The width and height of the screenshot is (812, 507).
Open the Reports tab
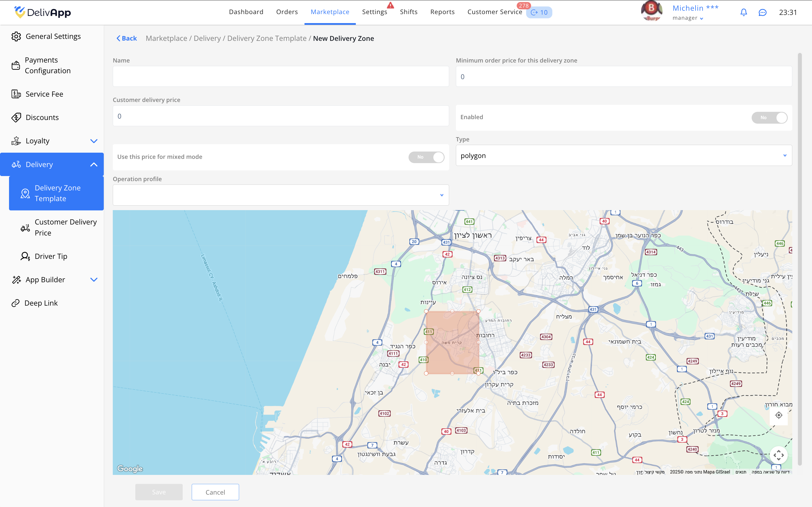coord(442,12)
